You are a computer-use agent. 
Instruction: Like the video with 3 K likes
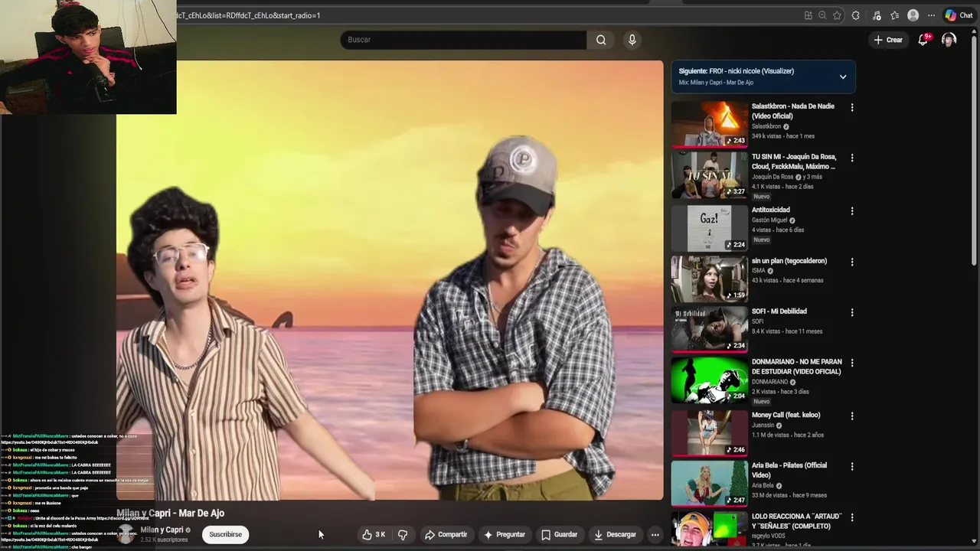[x=374, y=534]
